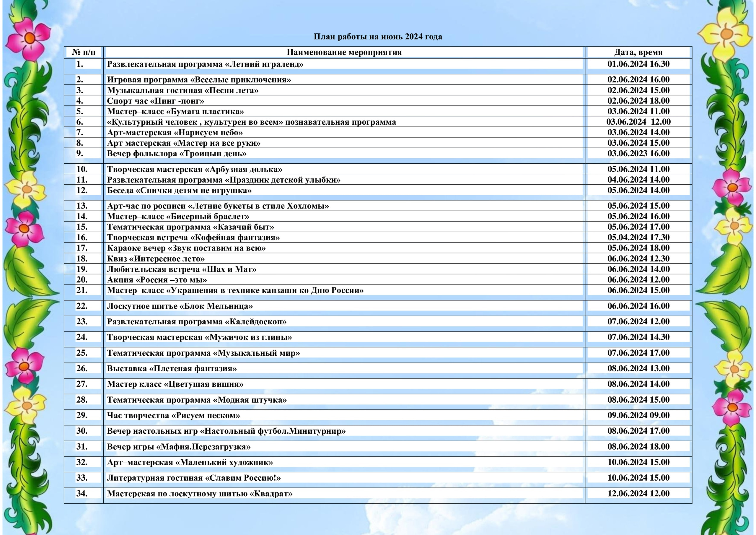Select the «№ п/п» column header
The width and height of the screenshot is (756, 535).
pos(84,52)
